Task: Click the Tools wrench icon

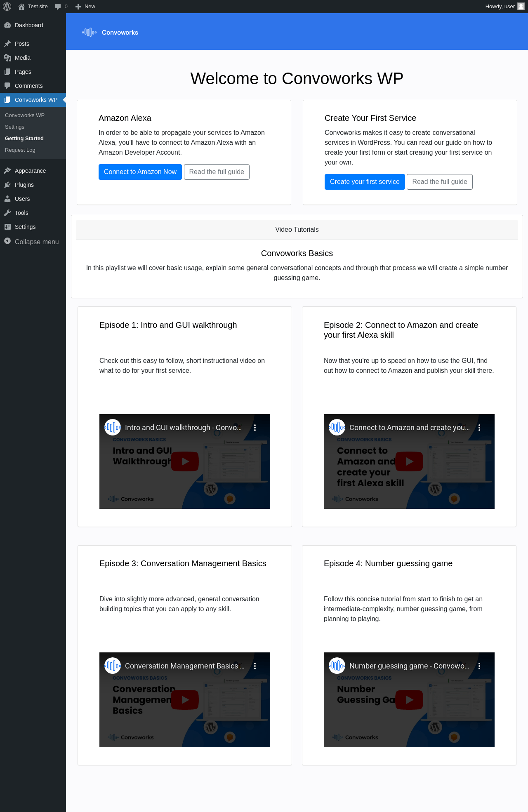Action: (7, 213)
